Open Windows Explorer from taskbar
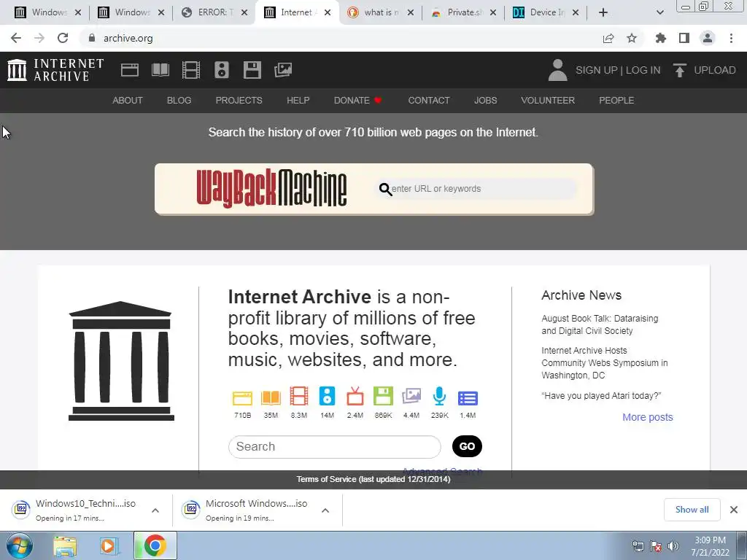This screenshot has height=560, width=747. click(x=65, y=546)
